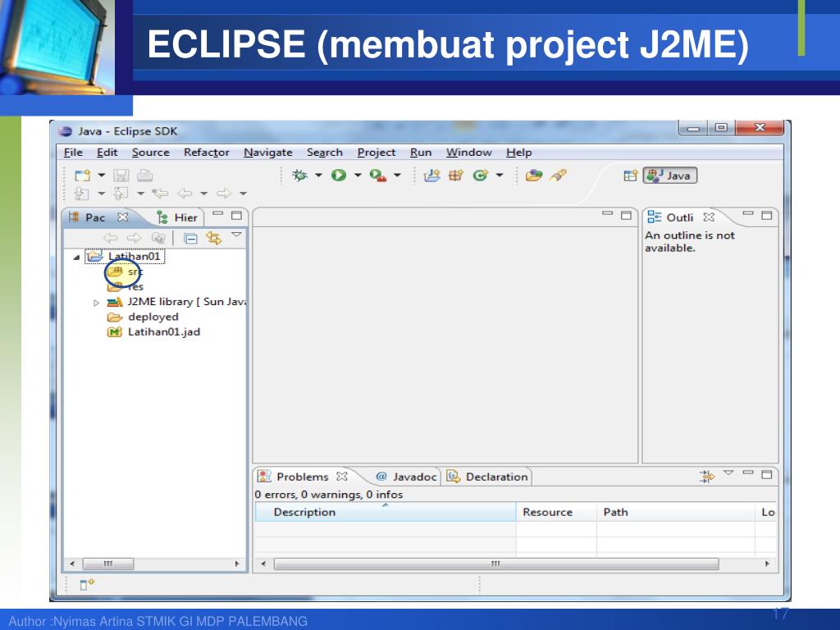Click the Problems view horizontal scrollbar
This screenshot has height=630, width=840.
tap(496, 564)
